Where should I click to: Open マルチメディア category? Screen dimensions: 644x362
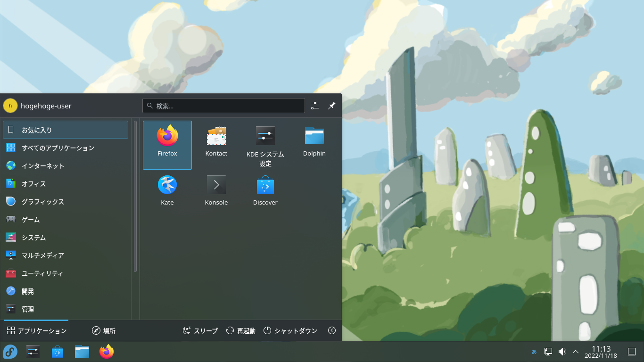click(x=66, y=255)
